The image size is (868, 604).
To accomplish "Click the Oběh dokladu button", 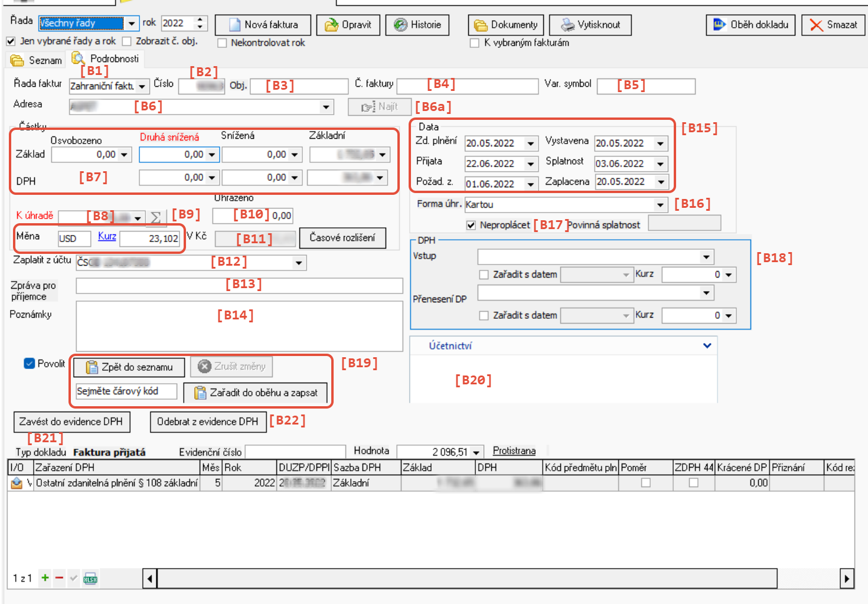I will pos(750,25).
